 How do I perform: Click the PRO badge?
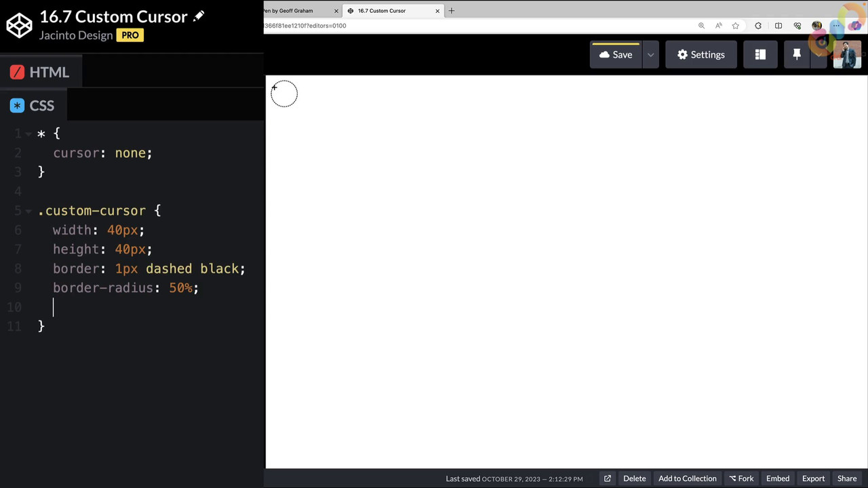tap(130, 35)
